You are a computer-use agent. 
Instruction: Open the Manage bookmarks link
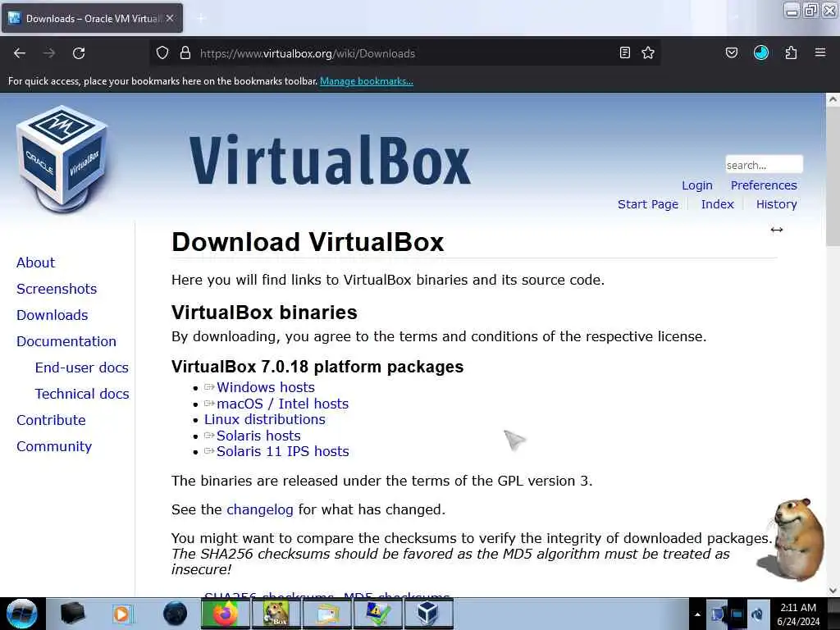tap(367, 81)
